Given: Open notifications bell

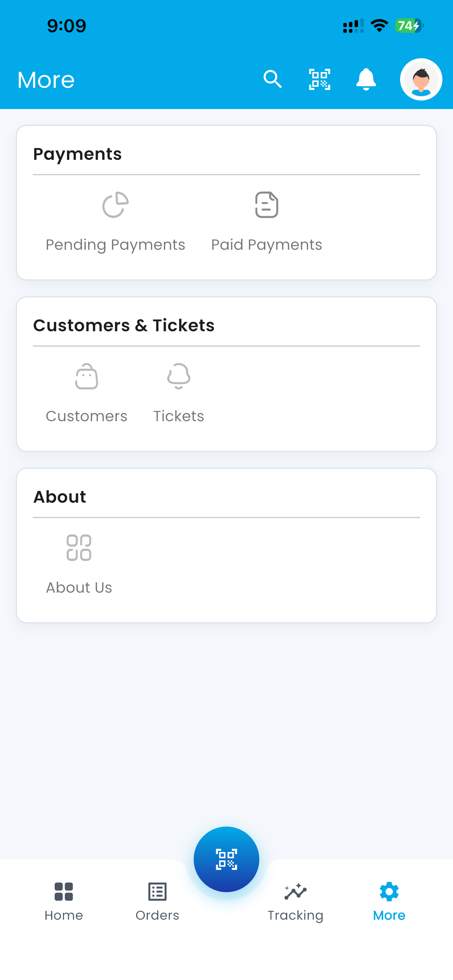Looking at the screenshot, I should coord(366,79).
